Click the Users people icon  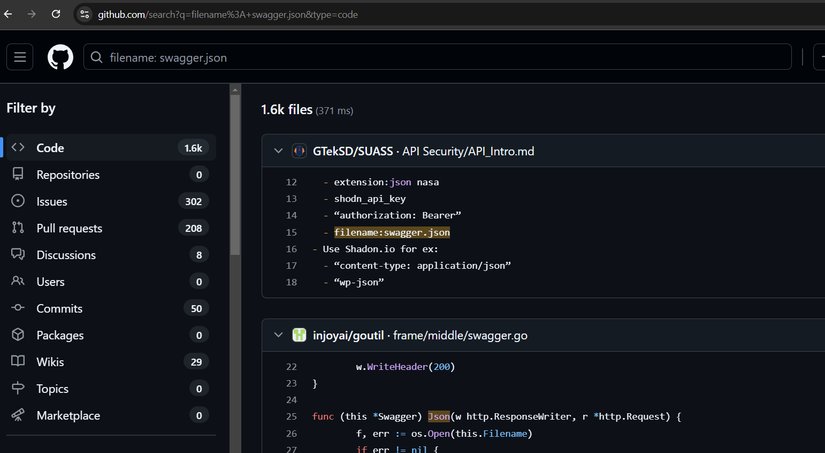pyautogui.click(x=18, y=281)
